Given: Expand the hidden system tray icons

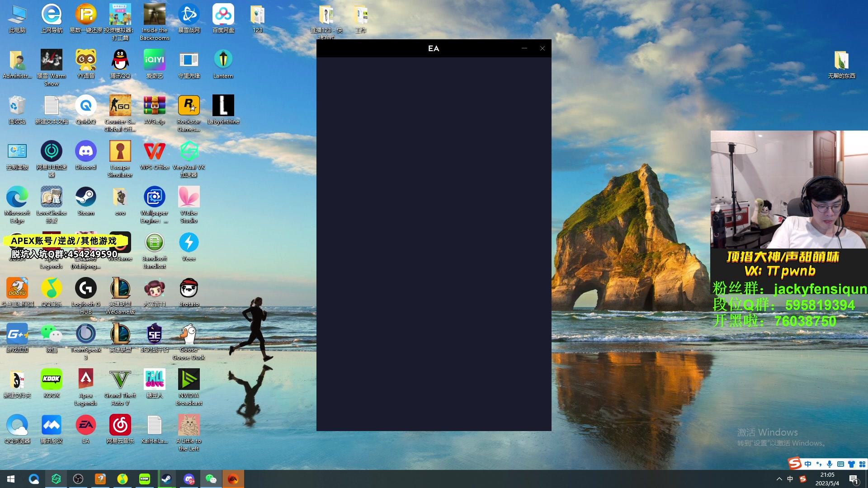Looking at the screenshot, I should pyautogui.click(x=779, y=479).
